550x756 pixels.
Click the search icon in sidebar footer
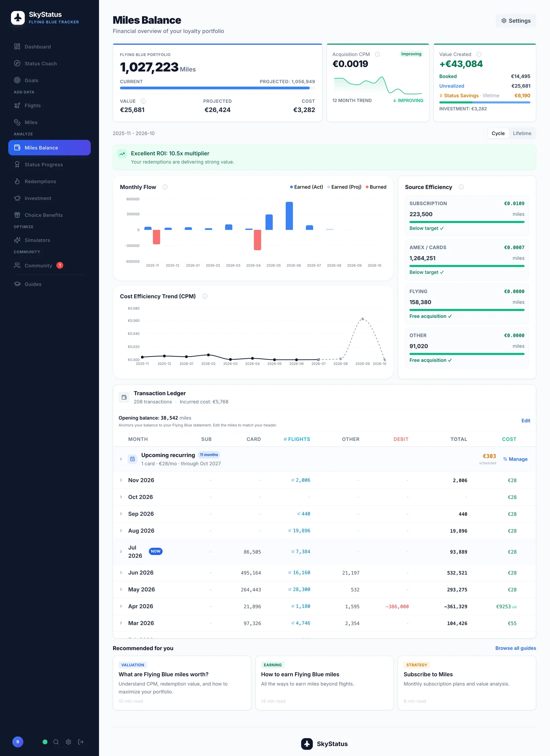point(56,742)
